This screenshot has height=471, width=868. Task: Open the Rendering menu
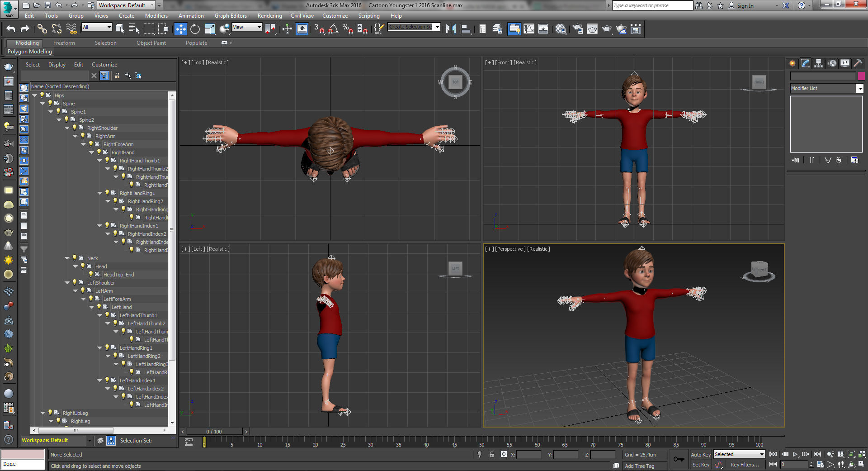pos(269,16)
